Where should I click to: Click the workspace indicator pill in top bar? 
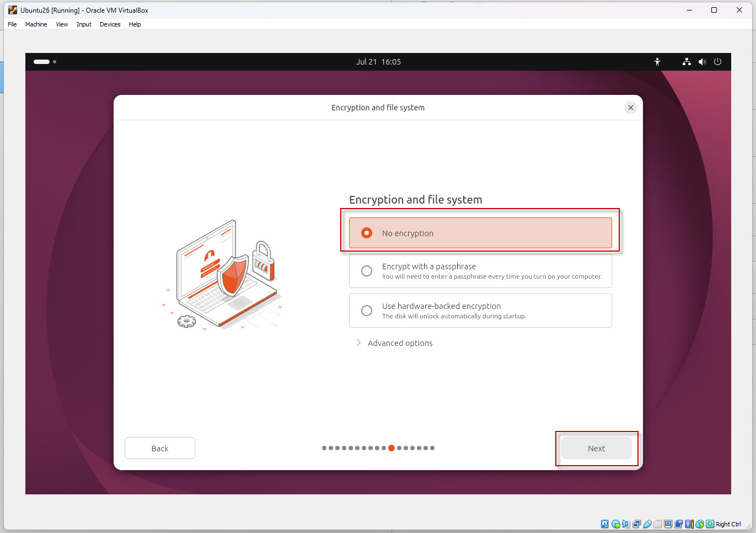[x=42, y=62]
